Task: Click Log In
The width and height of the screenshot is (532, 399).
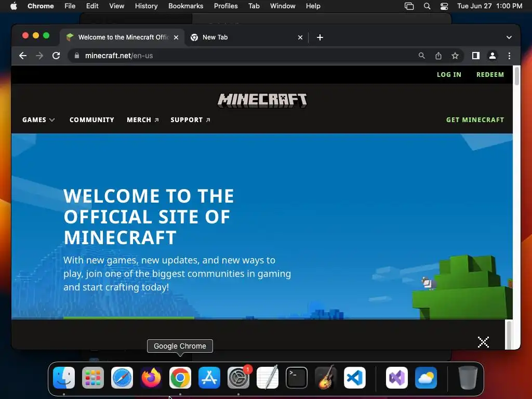Action: click(x=449, y=75)
